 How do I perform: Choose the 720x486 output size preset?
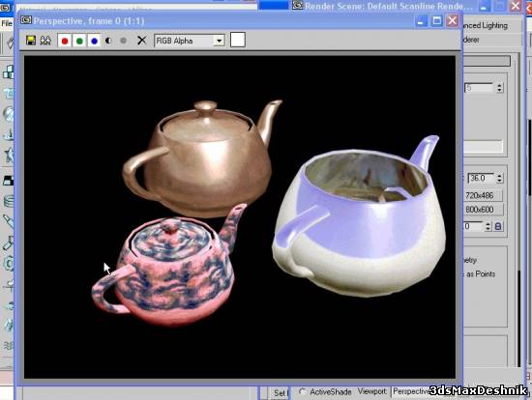tap(482, 195)
